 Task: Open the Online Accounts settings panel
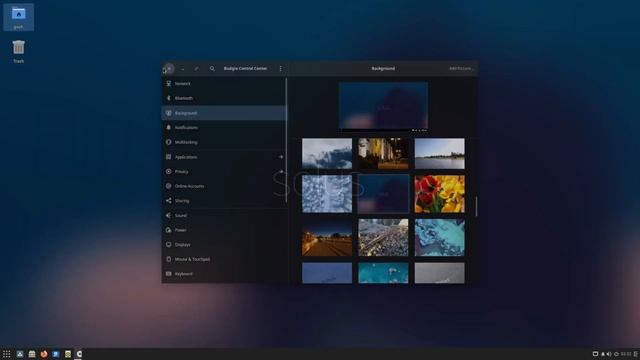pos(224,186)
